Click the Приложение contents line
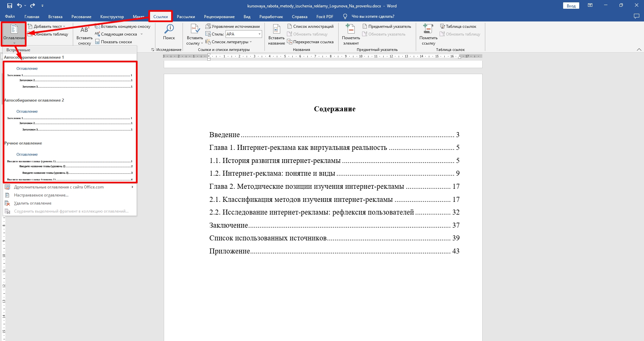 pyautogui.click(x=334, y=251)
